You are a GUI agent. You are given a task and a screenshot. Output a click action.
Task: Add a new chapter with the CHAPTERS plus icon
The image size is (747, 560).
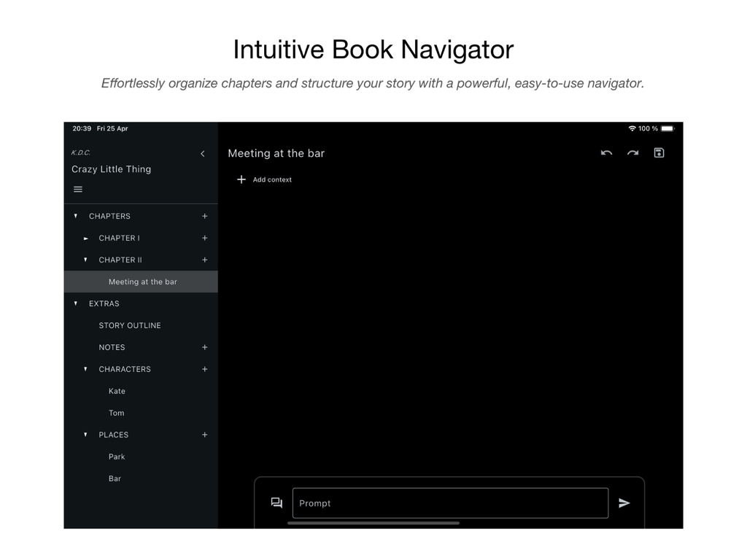204,216
